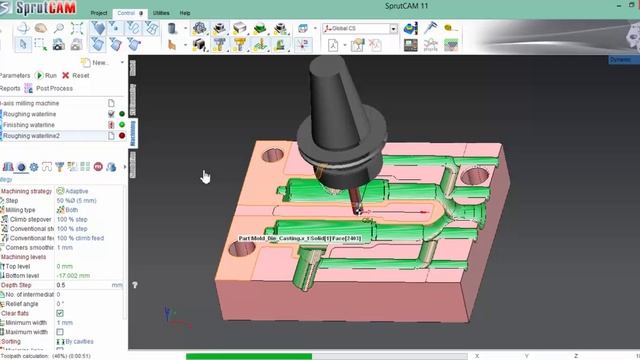The height and width of the screenshot is (360, 640).
Task: Open the Machining strategy Adaptive dropdown
Action: click(89, 191)
